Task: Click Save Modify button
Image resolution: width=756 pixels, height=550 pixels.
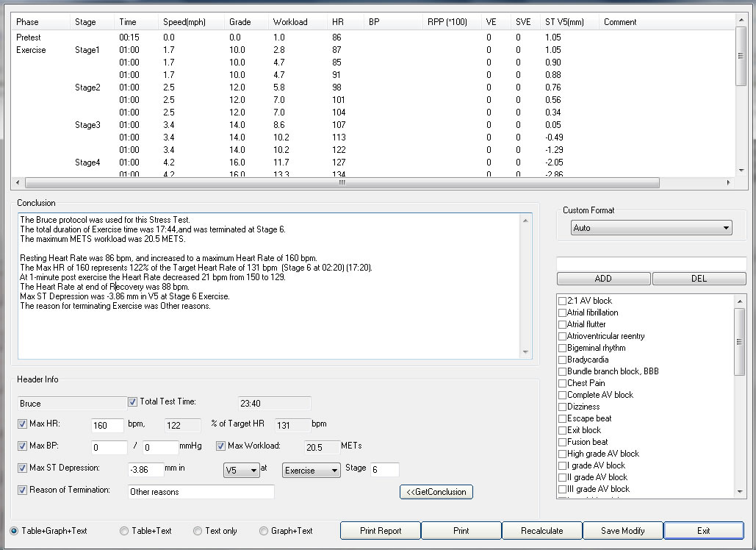Action: (622, 531)
